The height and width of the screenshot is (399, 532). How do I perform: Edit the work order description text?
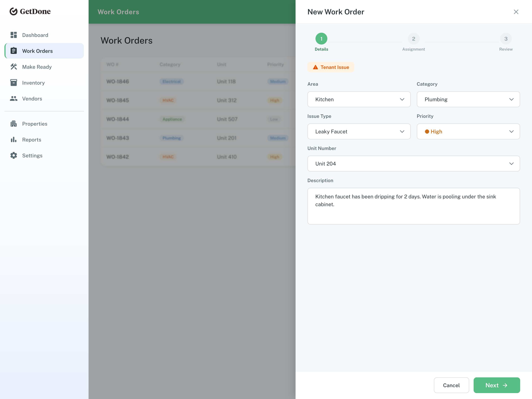click(413, 206)
